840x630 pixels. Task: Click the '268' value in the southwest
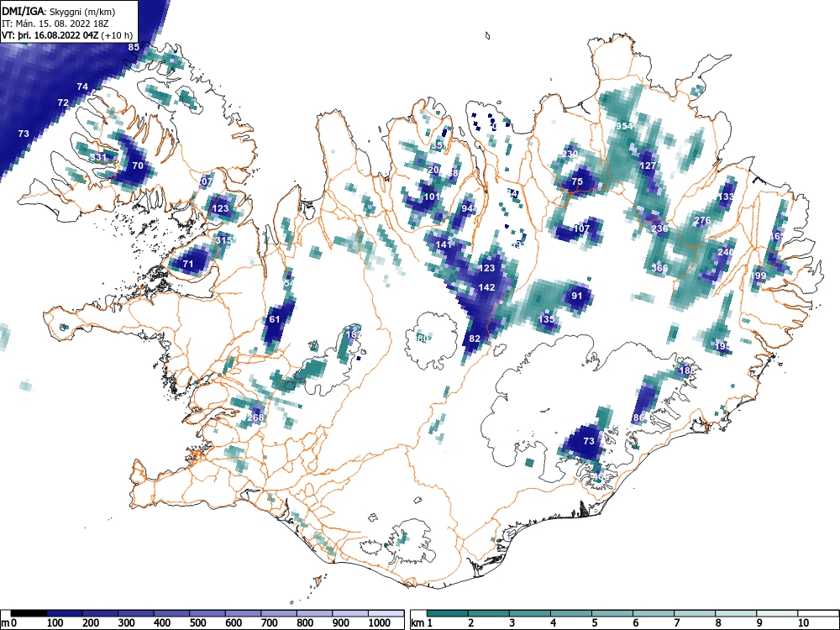pyautogui.click(x=256, y=417)
